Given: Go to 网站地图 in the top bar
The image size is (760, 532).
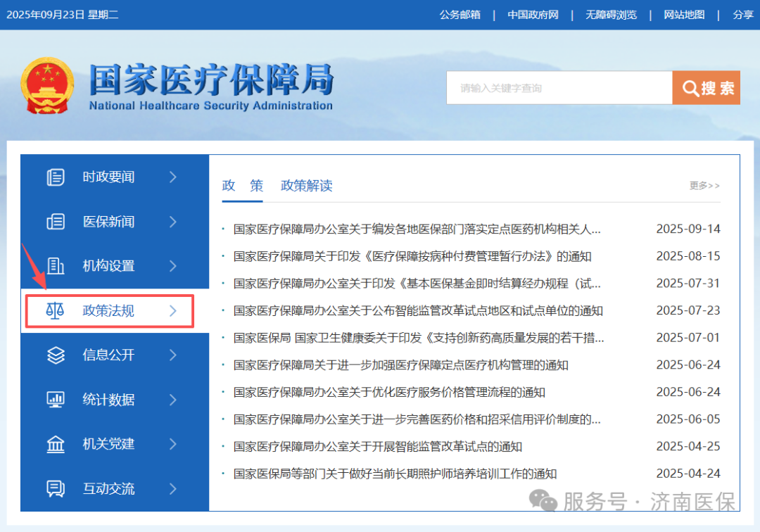Looking at the screenshot, I should click(684, 15).
